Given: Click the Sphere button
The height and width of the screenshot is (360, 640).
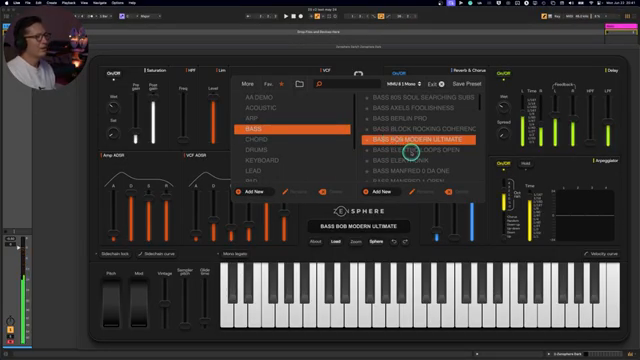Looking at the screenshot, I should click(376, 242).
